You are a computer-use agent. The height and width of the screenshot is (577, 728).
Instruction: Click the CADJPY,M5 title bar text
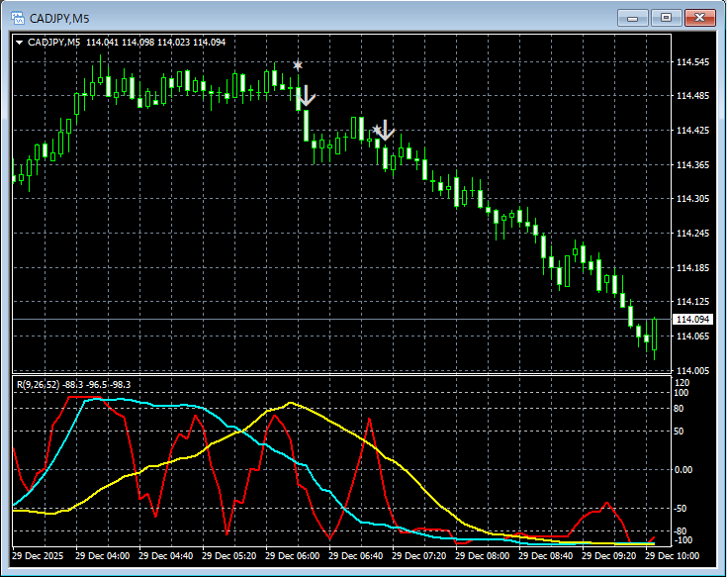pos(58,17)
